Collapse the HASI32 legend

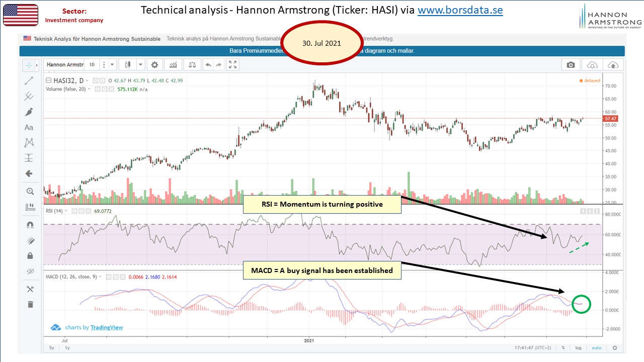48,80
